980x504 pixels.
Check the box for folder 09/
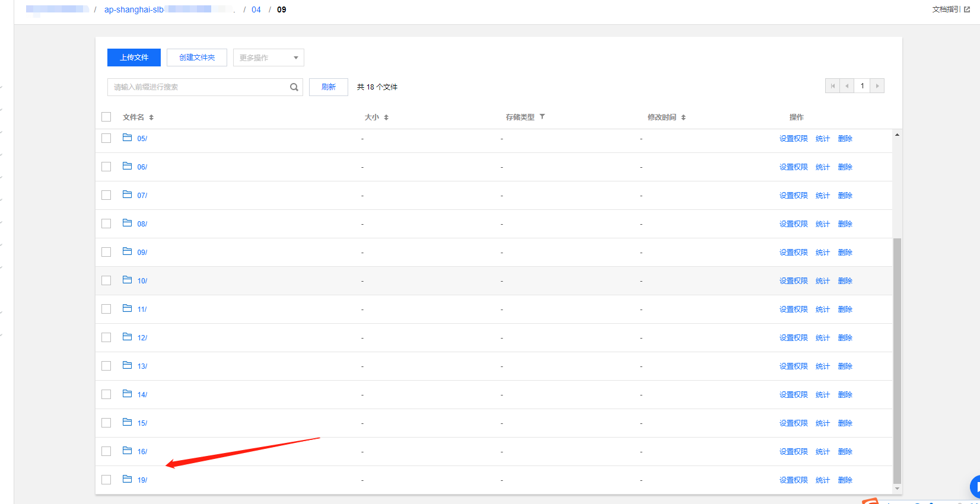(106, 252)
